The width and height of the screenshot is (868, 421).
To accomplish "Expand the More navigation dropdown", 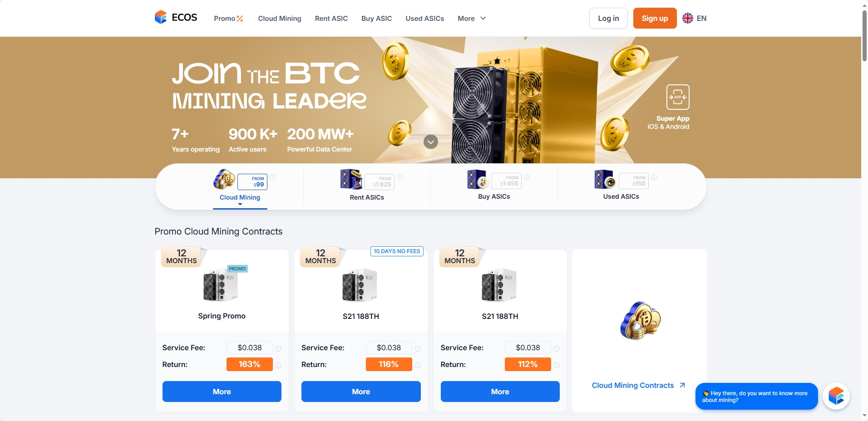I will click(472, 19).
